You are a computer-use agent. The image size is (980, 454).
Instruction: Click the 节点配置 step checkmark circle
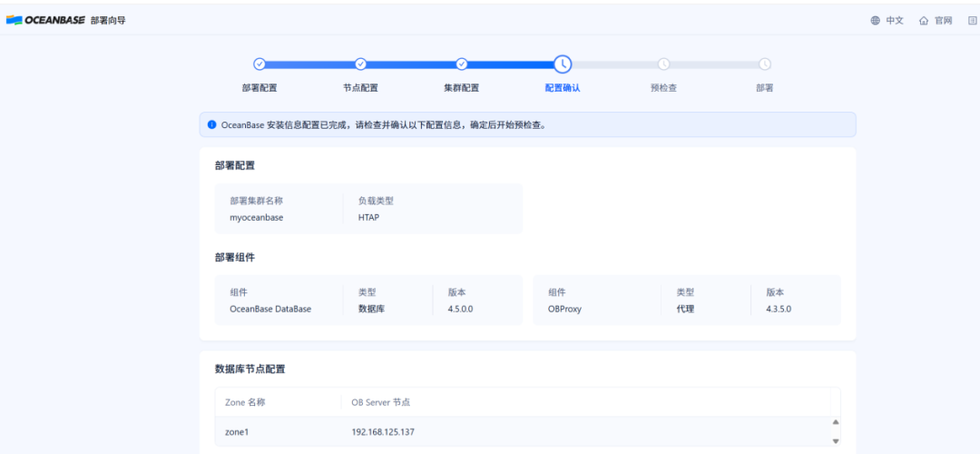360,64
